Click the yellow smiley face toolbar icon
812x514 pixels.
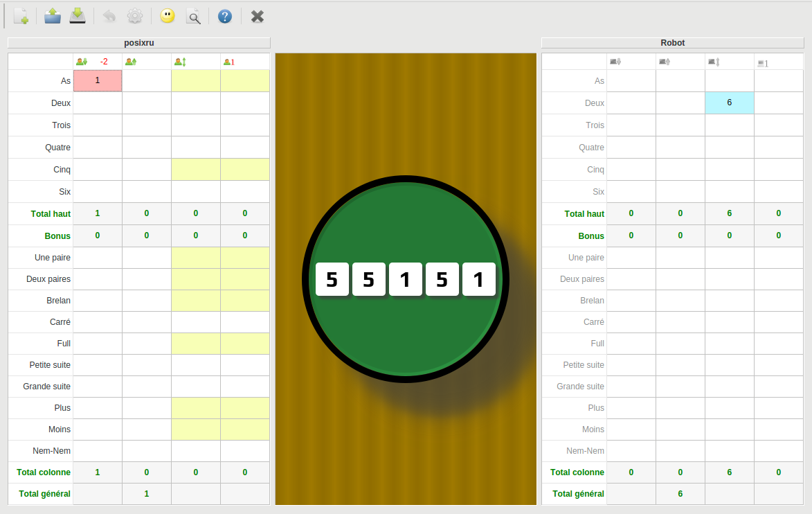point(168,17)
